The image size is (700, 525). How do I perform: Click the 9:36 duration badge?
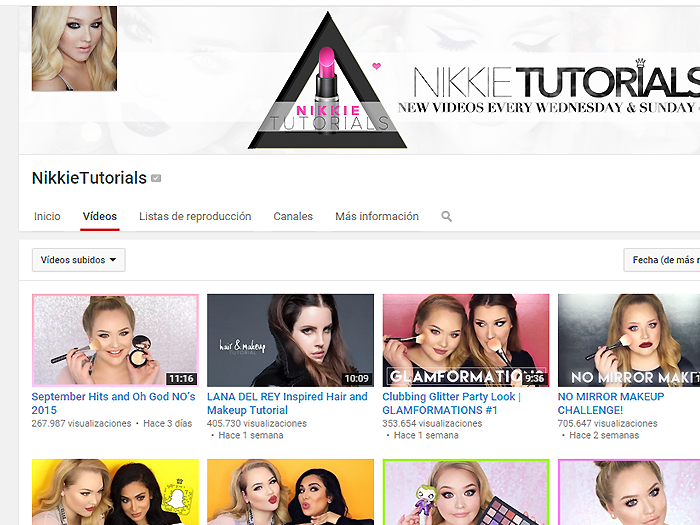[x=534, y=379]
